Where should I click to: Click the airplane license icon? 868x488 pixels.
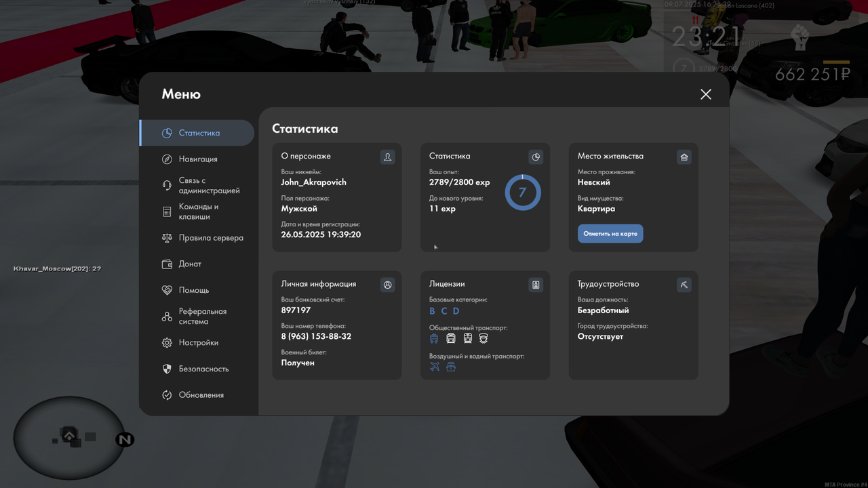(435, 367)
